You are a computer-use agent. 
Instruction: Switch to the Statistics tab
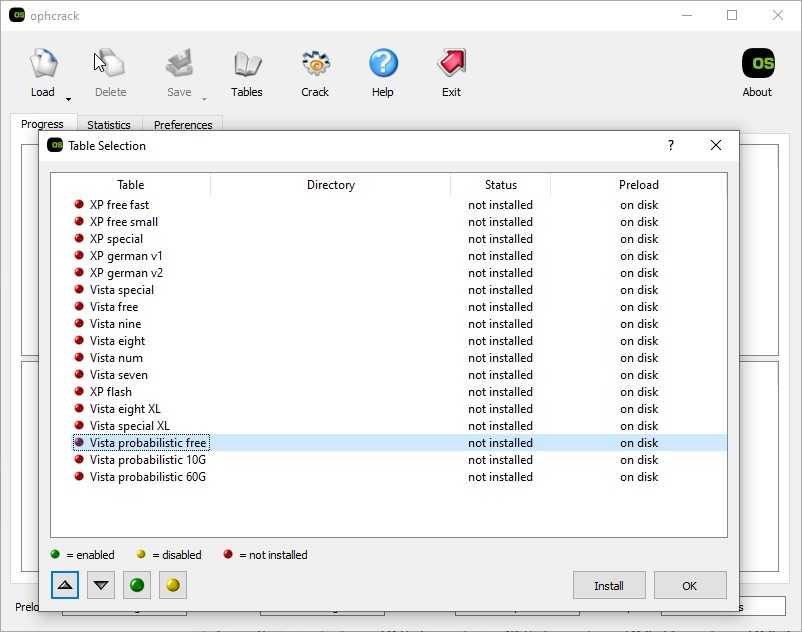[x=109, y=125]
